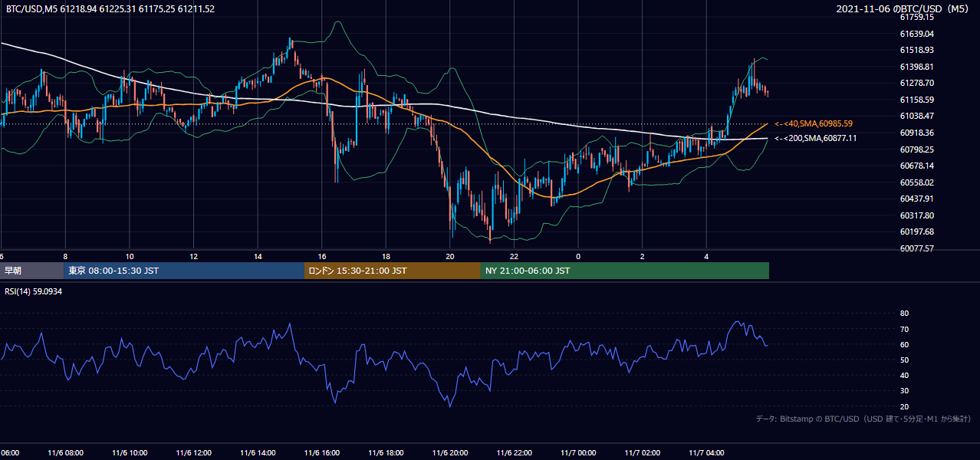Click the 11/6 22:00 date label
This screenshot has height=460, width=980.
tap(514, 453)
